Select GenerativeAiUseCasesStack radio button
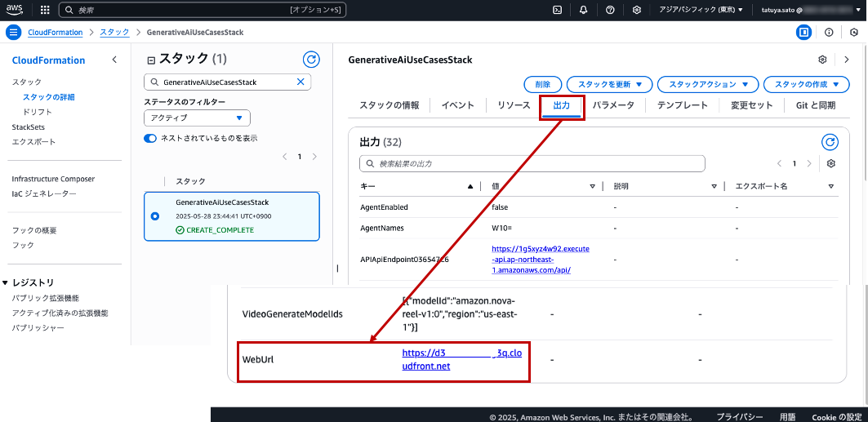The width and height of the screenshot is (868, 422). point(155,216)
